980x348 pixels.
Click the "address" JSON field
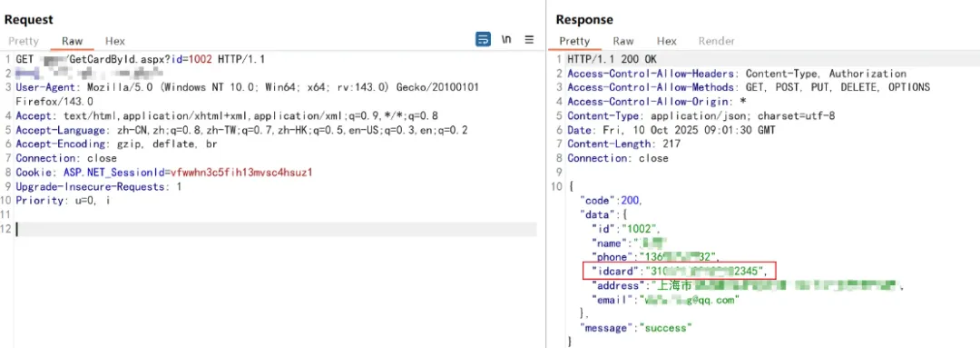click(x=749, y=285)
